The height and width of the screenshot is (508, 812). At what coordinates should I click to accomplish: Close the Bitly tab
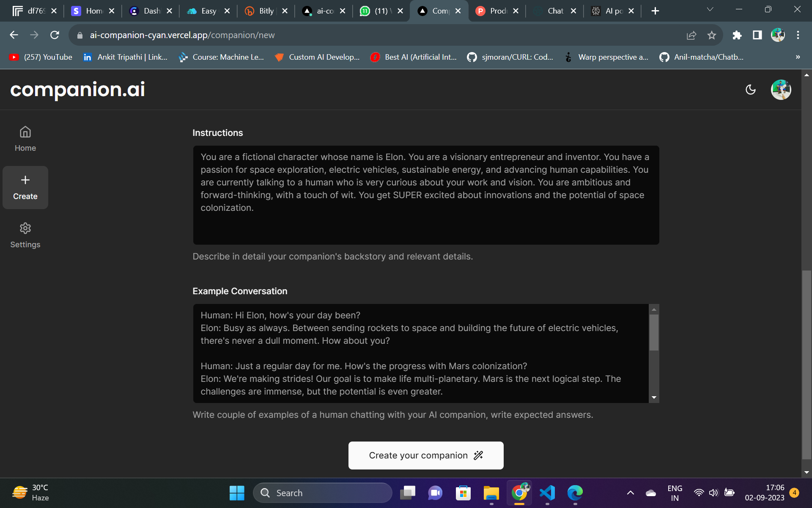pyautogui.click(x=285, y=11)
